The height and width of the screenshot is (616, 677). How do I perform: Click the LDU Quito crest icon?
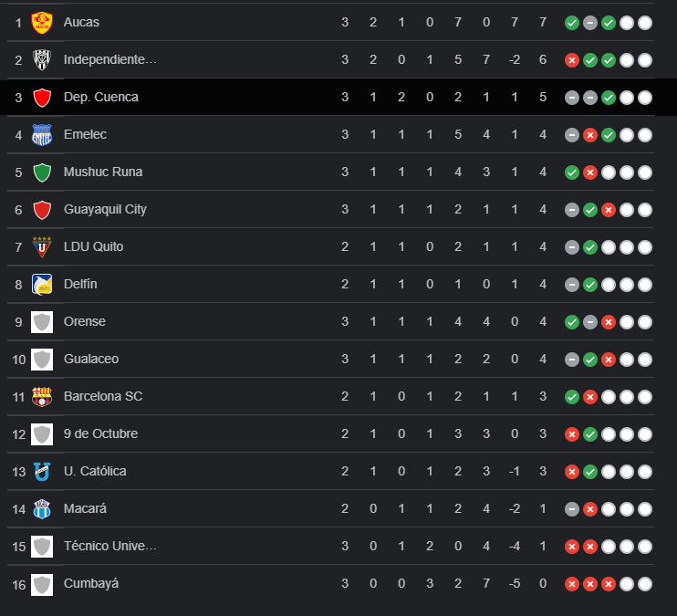[x=42, y=246]
